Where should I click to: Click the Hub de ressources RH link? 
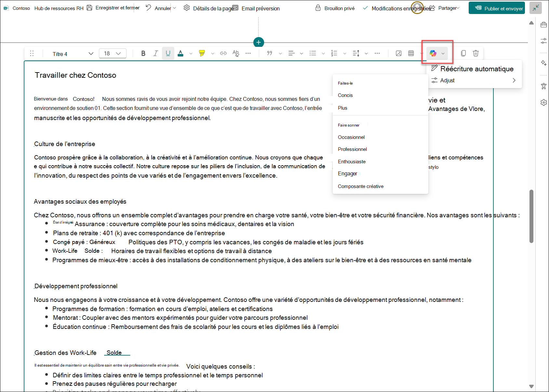(59, 8)
